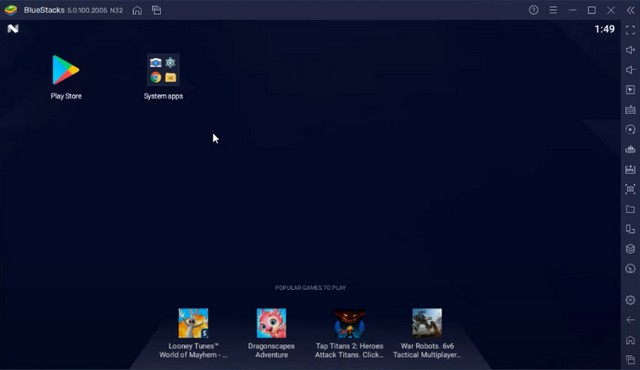The image size is (640, 370).
Task: Toggle Eco mode gauge icon in sidebar
Action: pos(630,268)
